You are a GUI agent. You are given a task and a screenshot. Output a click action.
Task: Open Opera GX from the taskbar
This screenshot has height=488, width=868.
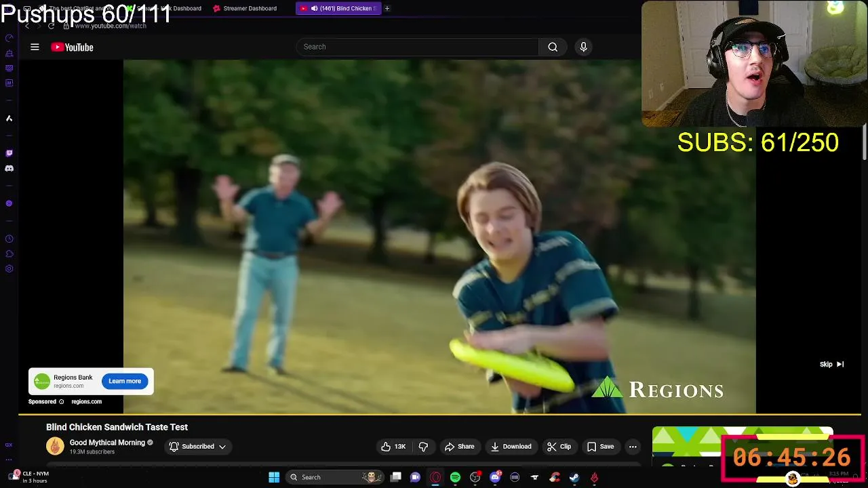click(435, 477)
